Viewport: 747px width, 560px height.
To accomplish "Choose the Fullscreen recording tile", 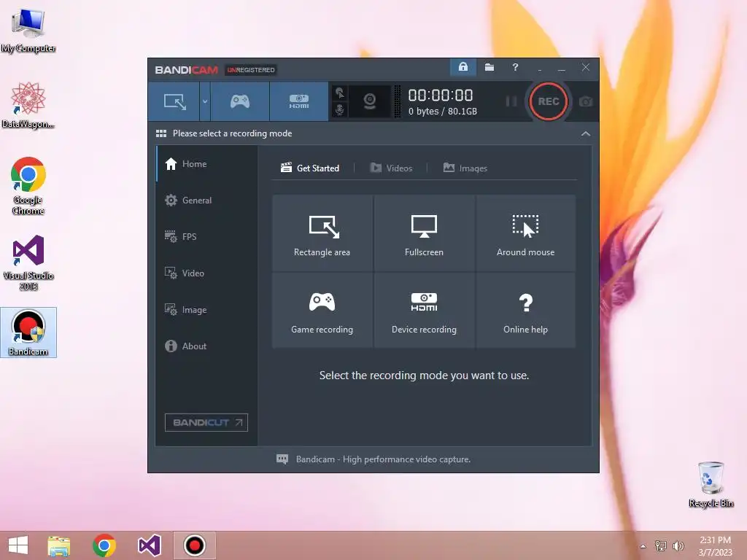I will 424,233.
